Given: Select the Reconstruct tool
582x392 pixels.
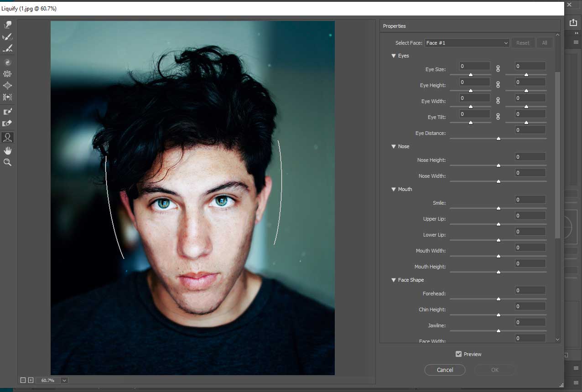Looking at the screenshot, I should pos(7,36).
